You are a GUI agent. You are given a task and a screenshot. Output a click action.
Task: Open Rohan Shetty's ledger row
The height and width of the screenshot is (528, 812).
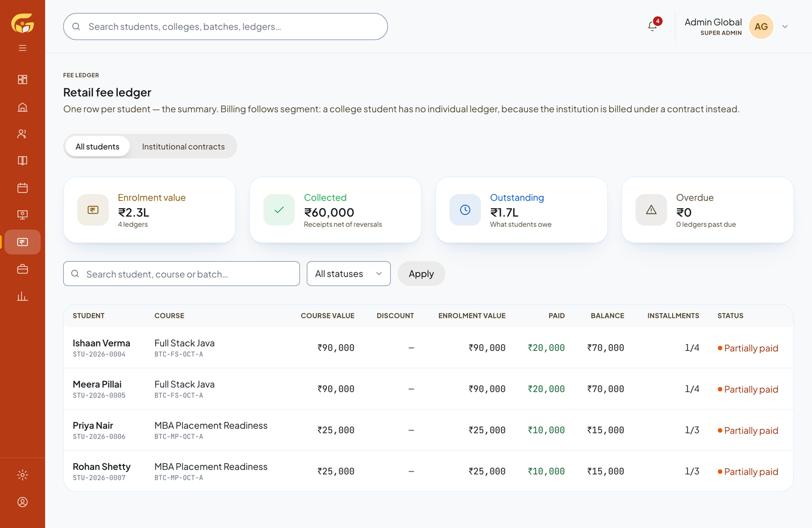tap(429, 471)
